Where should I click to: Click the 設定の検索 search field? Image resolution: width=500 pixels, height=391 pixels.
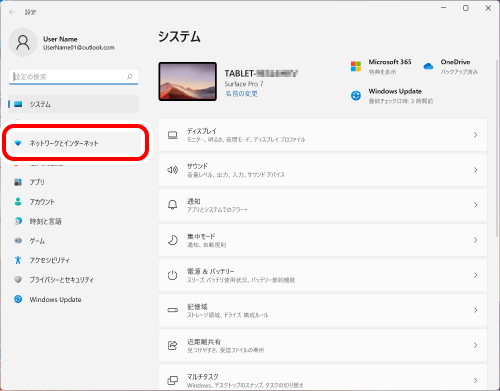pos(73,77)
